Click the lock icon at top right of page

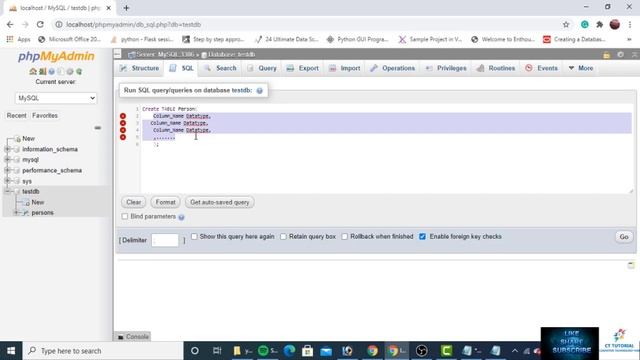click(x=607, y=54)
